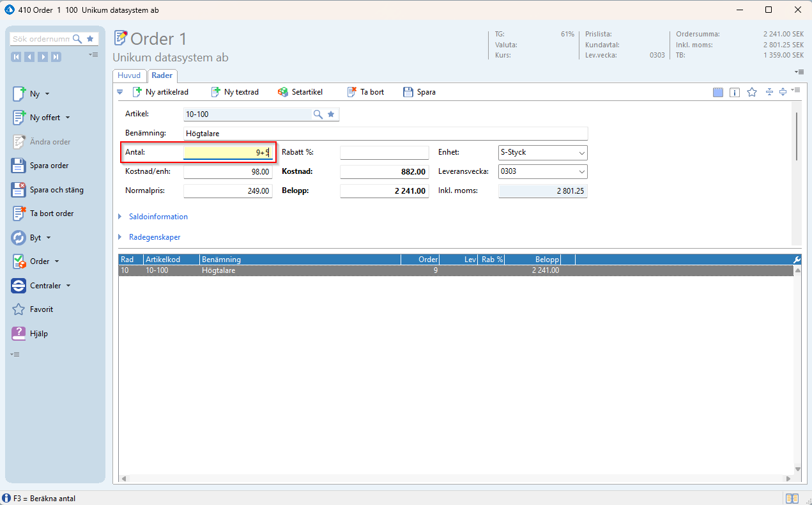
Task: Switch to the Huvud tab
Action: click(129, 75)
